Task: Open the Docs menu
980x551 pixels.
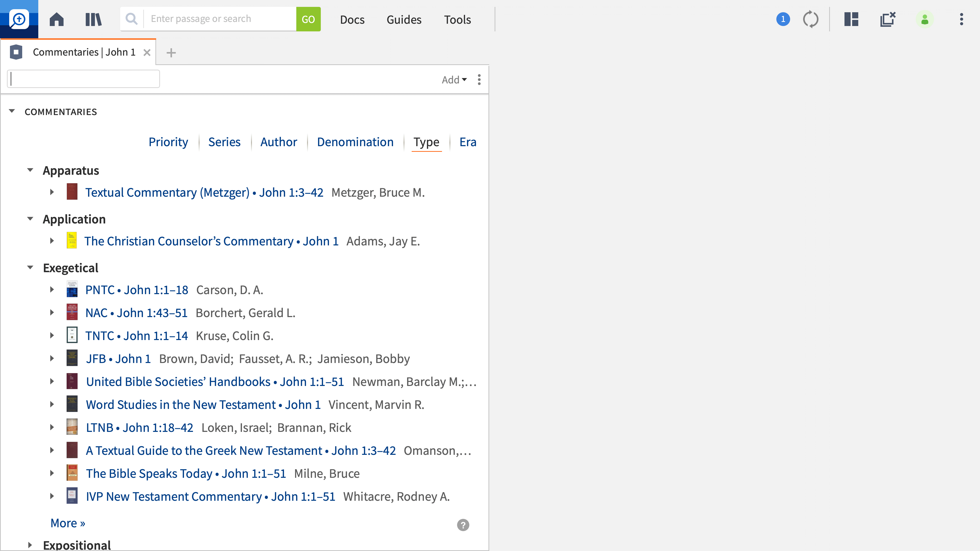Action: click(352, 19)
